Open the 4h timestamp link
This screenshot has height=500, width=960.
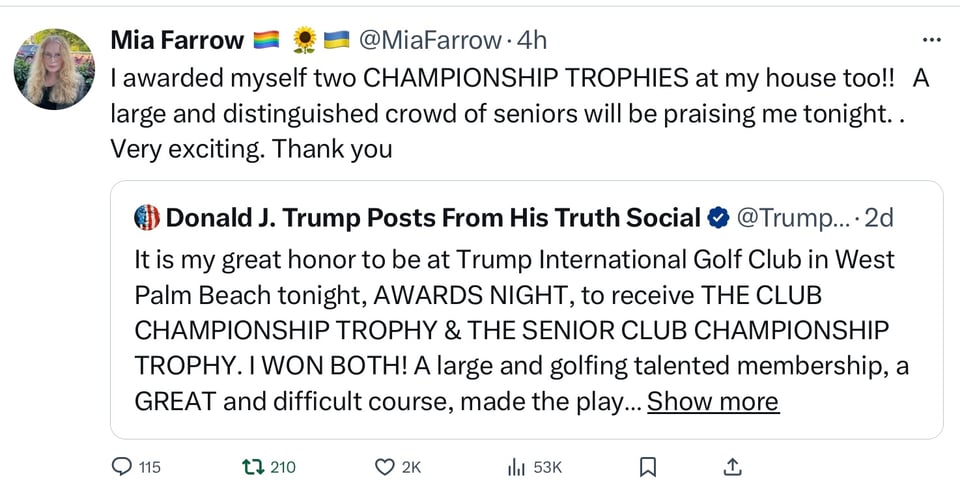coord(532,41)
